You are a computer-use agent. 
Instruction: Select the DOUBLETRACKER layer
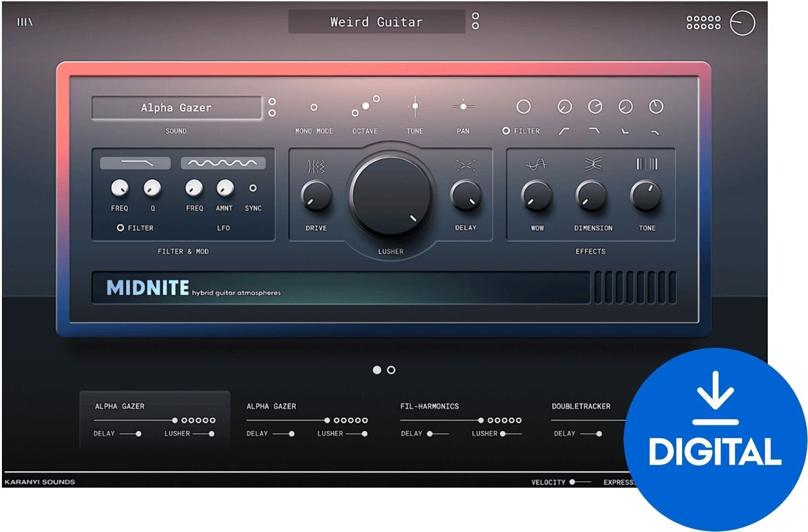[582, 406]
